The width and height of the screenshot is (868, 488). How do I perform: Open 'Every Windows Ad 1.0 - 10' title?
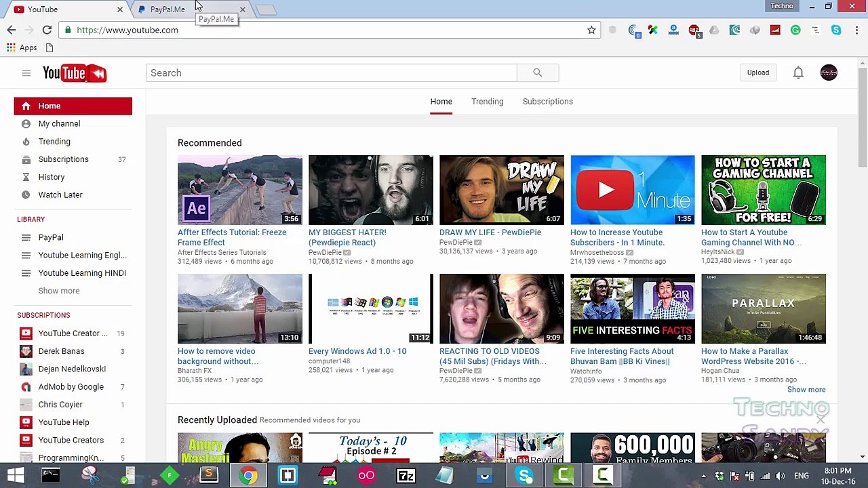pyautogui.click(x=357, y=351)
